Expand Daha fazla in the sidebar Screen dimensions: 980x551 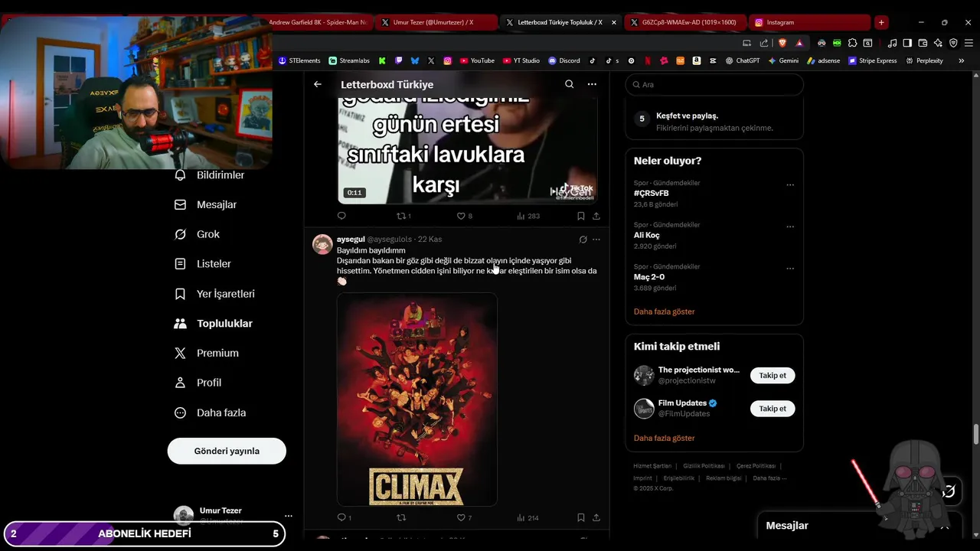pyautogui.click(x=210, y=412)
